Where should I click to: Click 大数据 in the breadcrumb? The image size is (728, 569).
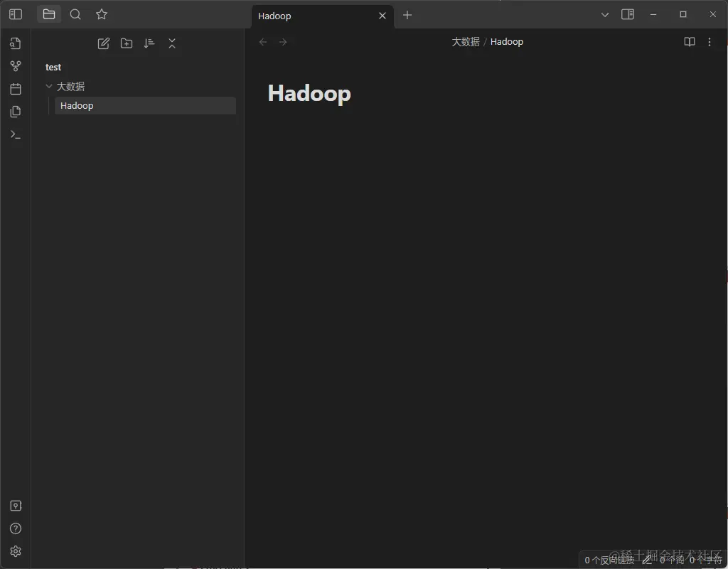pos(465,42)
